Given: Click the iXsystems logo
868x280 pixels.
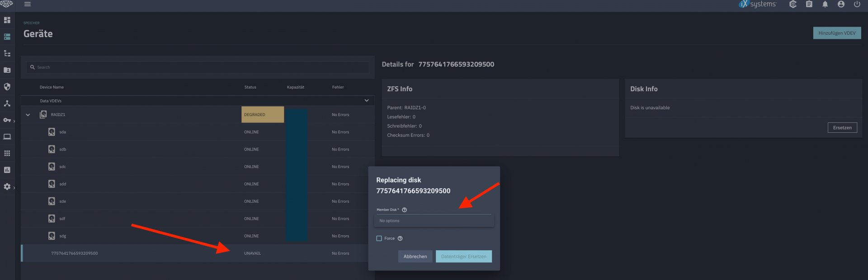Looking at the screenshot, I should click(757, 4).
